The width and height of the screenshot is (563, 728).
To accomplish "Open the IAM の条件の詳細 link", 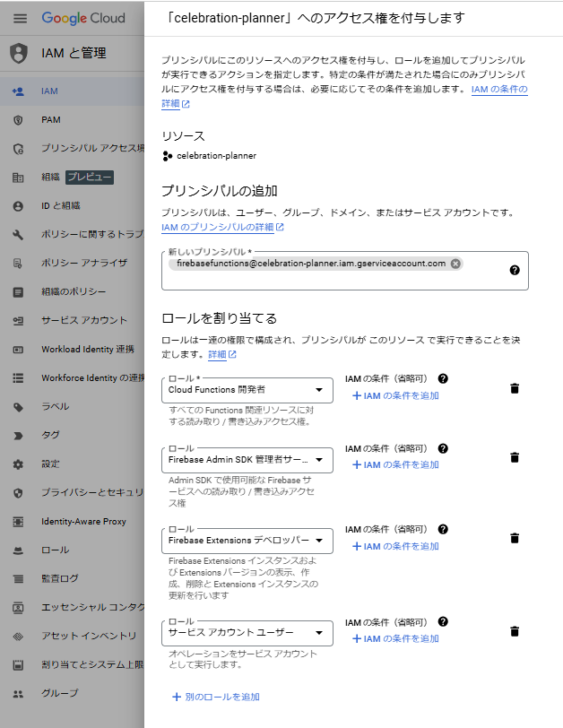I will pos(499,89).
